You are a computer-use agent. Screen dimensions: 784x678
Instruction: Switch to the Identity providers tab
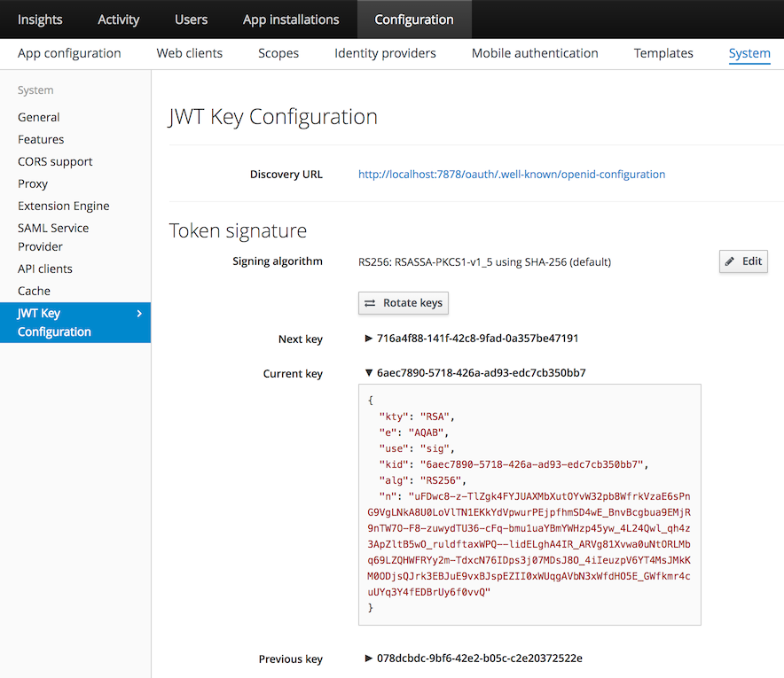(385, 53)
